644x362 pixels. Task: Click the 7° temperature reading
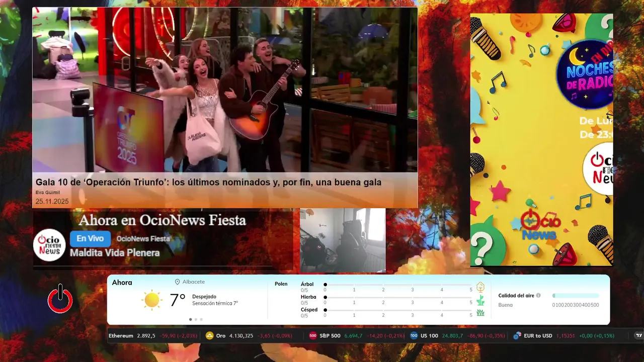[x=177, y=300]
